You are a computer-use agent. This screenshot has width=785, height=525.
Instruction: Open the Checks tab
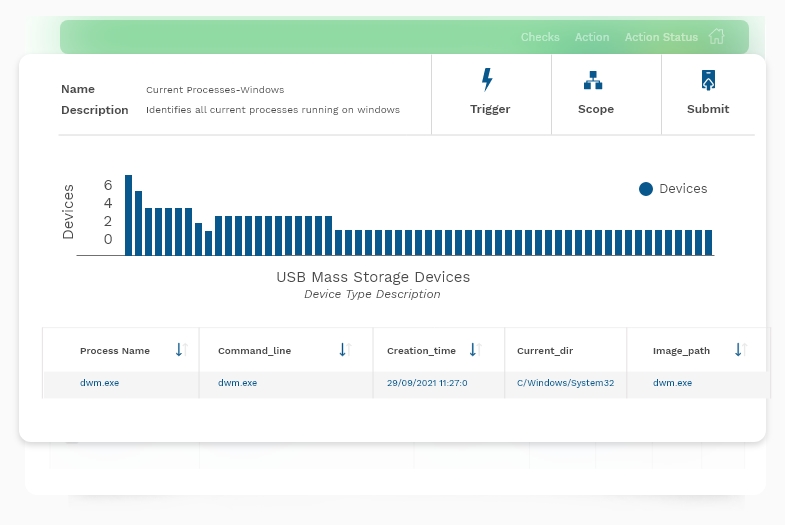(540, 37)
